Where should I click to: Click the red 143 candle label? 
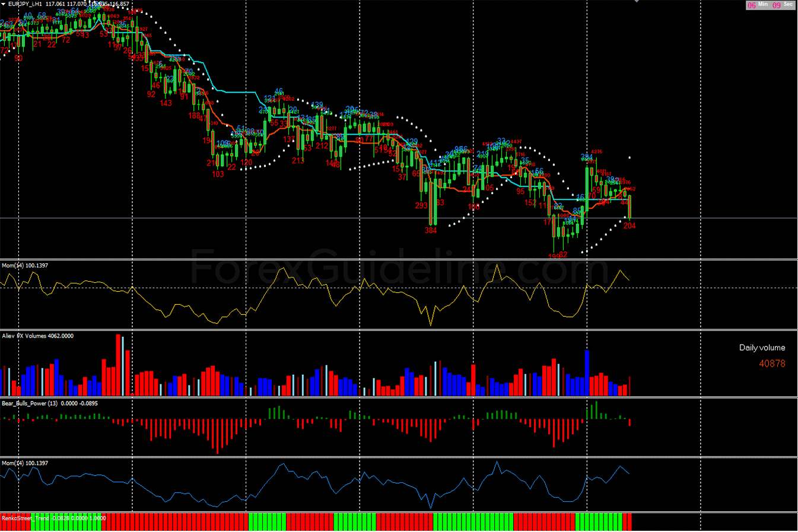pyautogui.click(x=166, y=103)
